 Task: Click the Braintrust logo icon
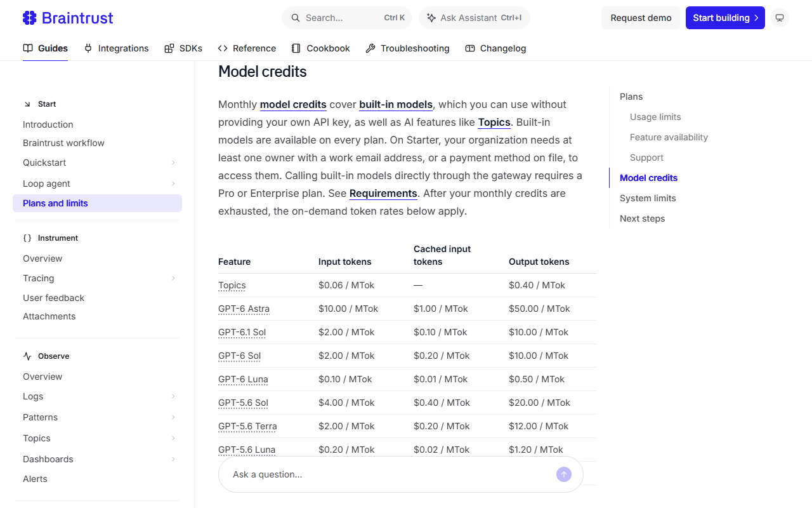point(30,18)
